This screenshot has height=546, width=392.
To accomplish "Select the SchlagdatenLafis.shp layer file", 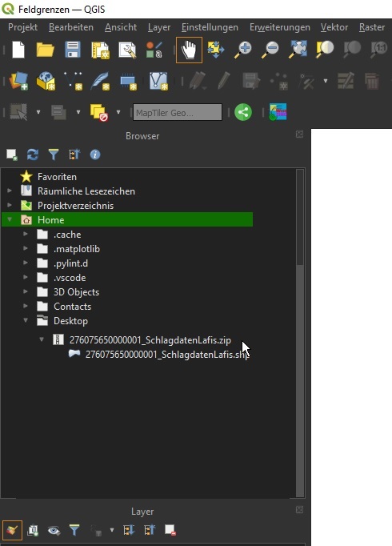I will (167, 355).
